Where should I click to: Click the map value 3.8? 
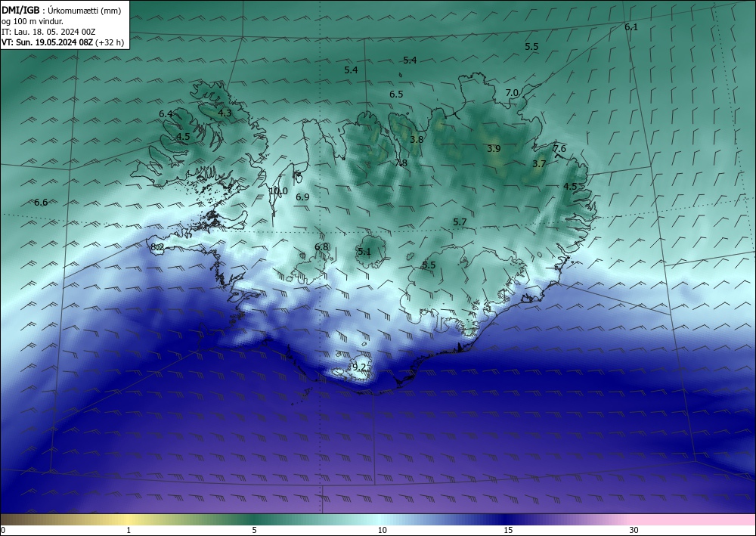[417, 139]
